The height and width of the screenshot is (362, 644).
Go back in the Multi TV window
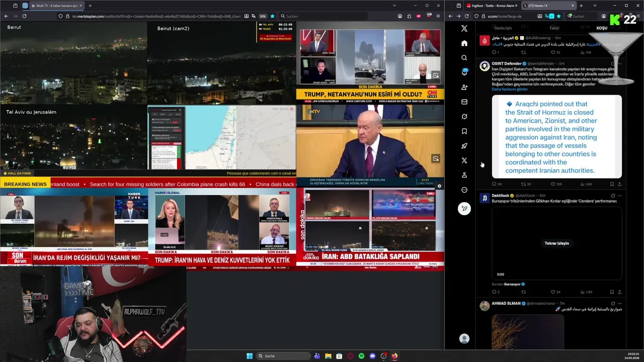coord(6,16)
